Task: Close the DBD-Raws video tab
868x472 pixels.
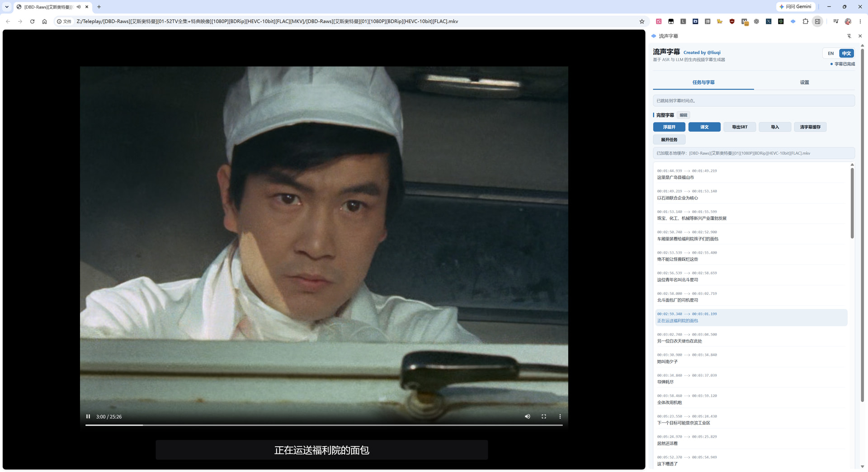Action: point(87,7)
